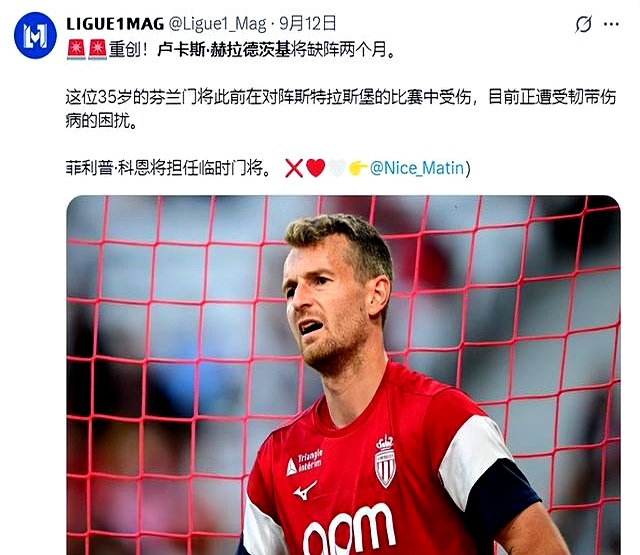Click the bold player name 卢卡斯·赫拉德茨基

pyautogui.click(x=224, y=50)
